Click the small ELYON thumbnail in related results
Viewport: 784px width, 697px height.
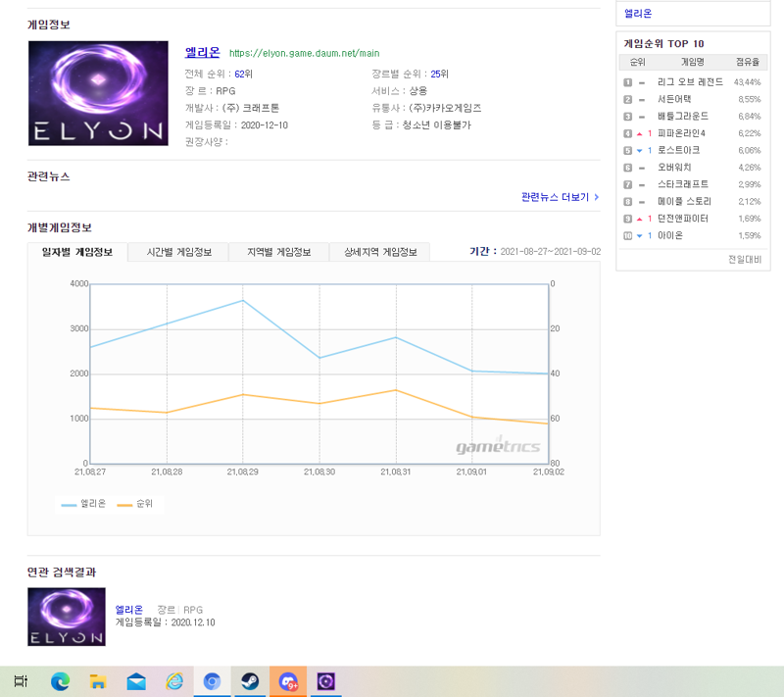67,617
